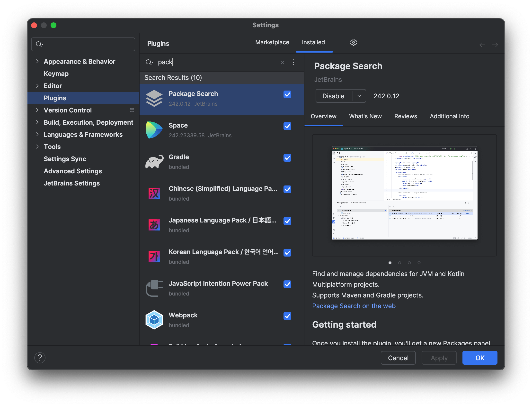Screen dimensions: 532x406
Task: Open the plugins gear settings menu
Action: [x=353, y=42]
